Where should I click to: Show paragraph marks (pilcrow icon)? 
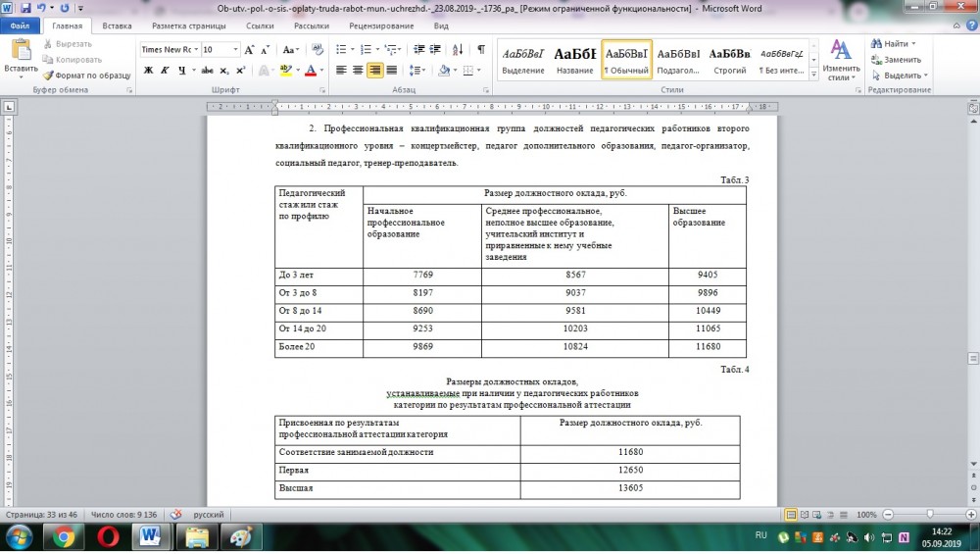click(480, 49)
